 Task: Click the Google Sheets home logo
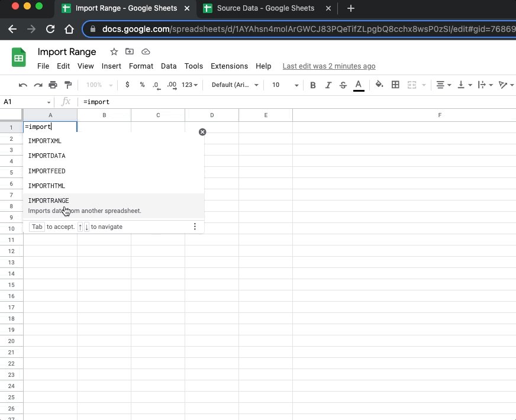(19, 57)
